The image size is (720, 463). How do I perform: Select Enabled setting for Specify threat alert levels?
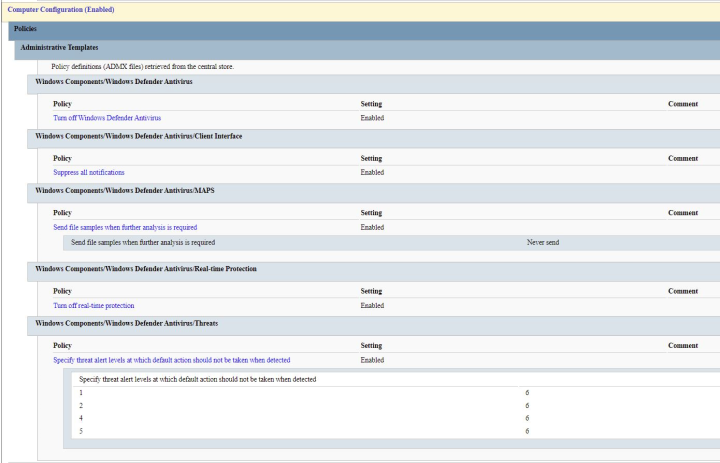[372, 360]
